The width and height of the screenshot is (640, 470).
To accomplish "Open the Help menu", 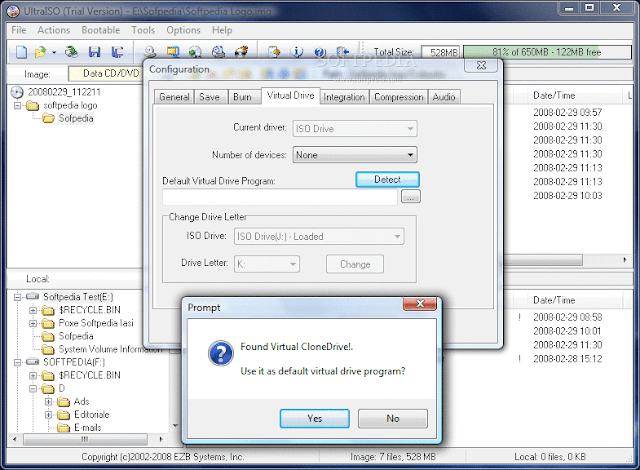I will click(x=222, y=30).
